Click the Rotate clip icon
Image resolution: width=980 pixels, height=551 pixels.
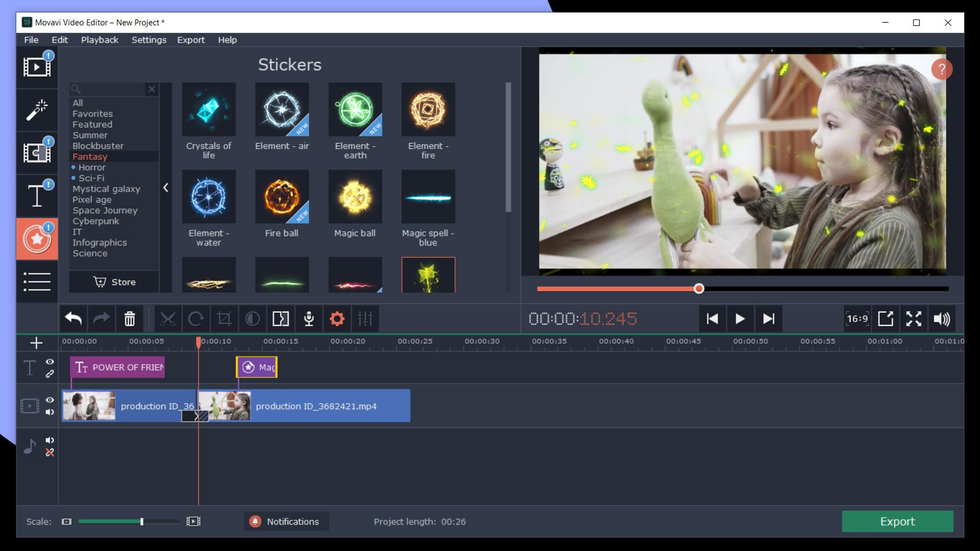(197, 319)
